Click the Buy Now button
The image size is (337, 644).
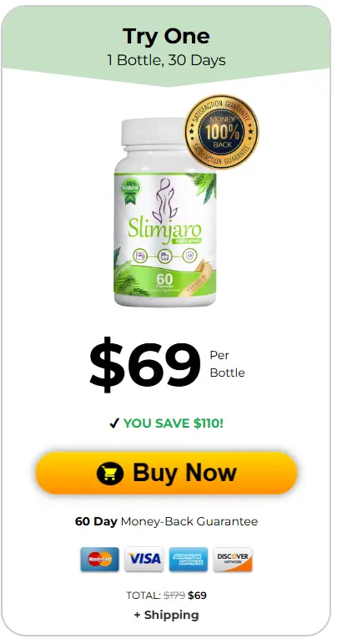tap(166, 473)
